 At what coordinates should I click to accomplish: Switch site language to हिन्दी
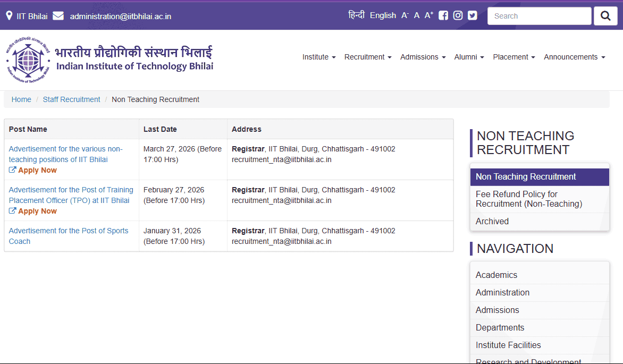pos(357,15)
